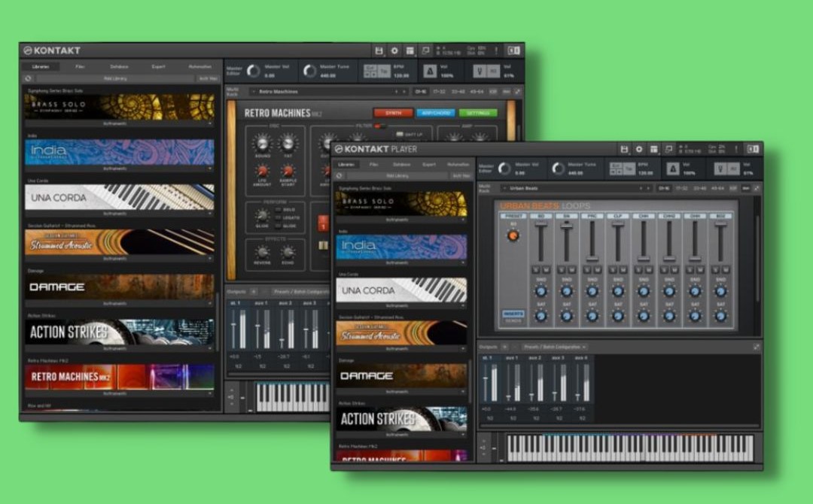
Task: Click the rack view icon in Kontakt Player header
Action: coord(654,149)
